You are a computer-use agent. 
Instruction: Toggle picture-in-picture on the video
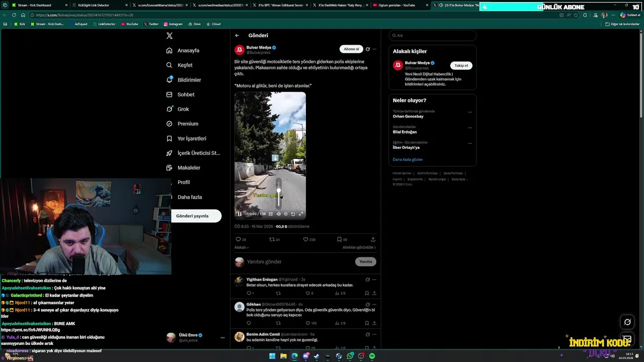tap(293, 214)
